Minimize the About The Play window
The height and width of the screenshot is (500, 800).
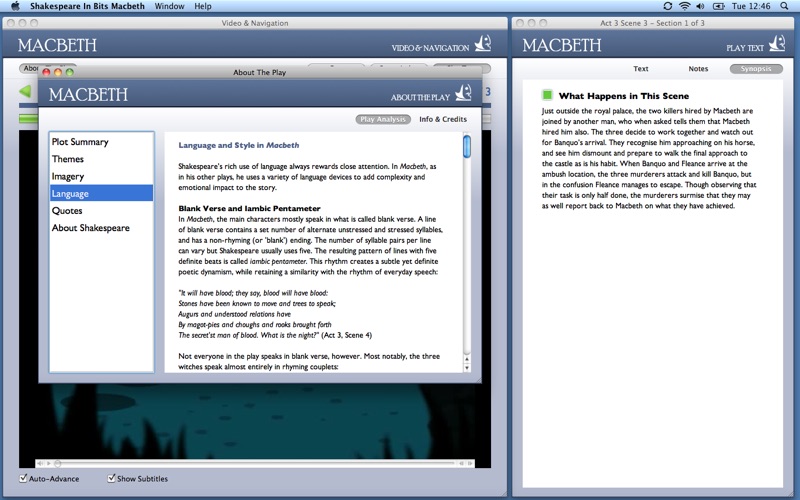click(x=58, y=72)
